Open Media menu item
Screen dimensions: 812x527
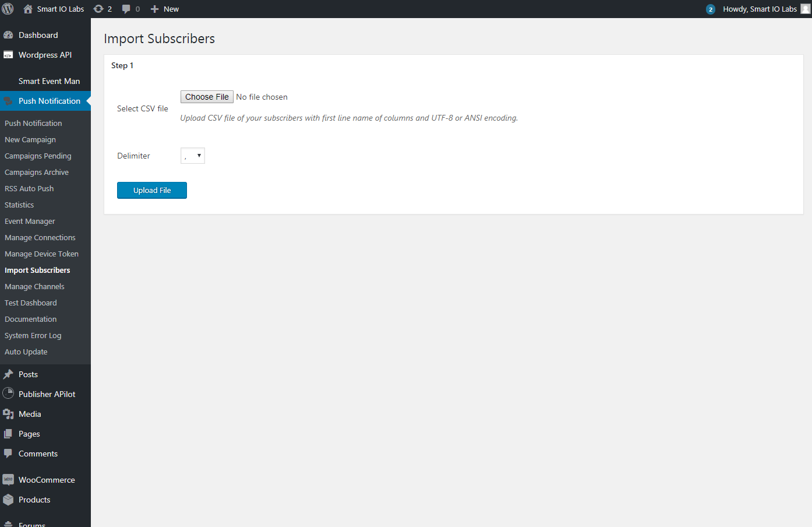click(45, 414)
